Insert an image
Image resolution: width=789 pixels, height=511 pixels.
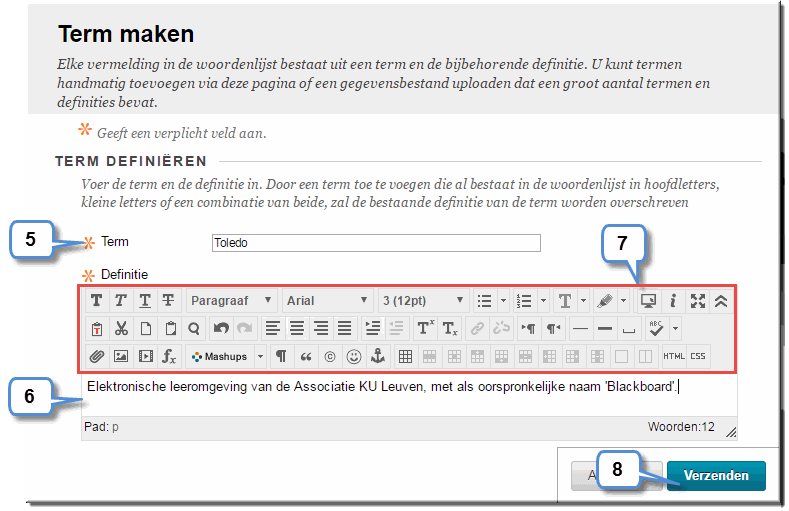pyautogui.click(x=121, y=357)
